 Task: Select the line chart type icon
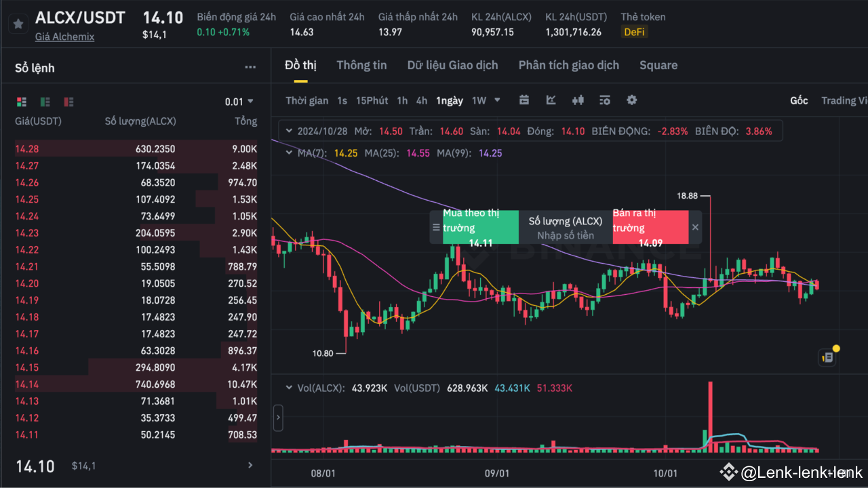551,100
